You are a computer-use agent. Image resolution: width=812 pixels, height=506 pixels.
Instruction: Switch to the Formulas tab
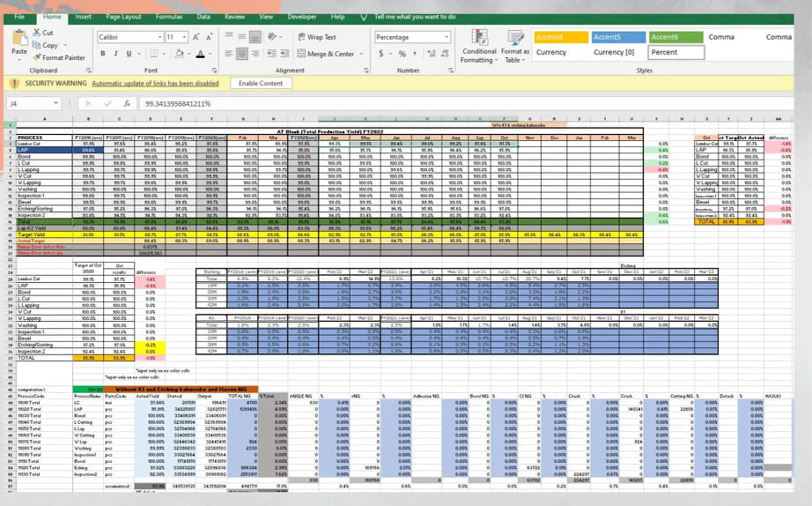click(x=169, y=17)
